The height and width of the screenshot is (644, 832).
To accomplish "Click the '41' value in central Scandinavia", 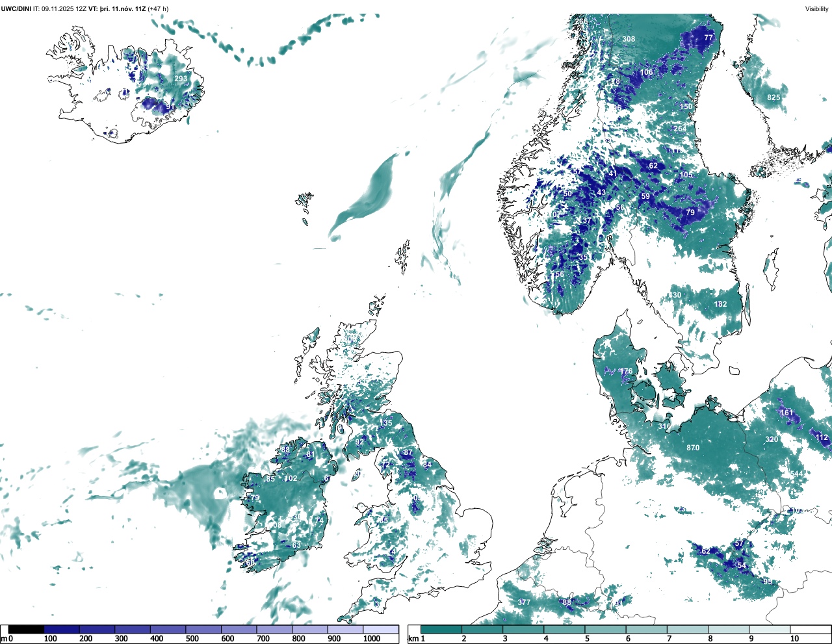I will (613, 174).
